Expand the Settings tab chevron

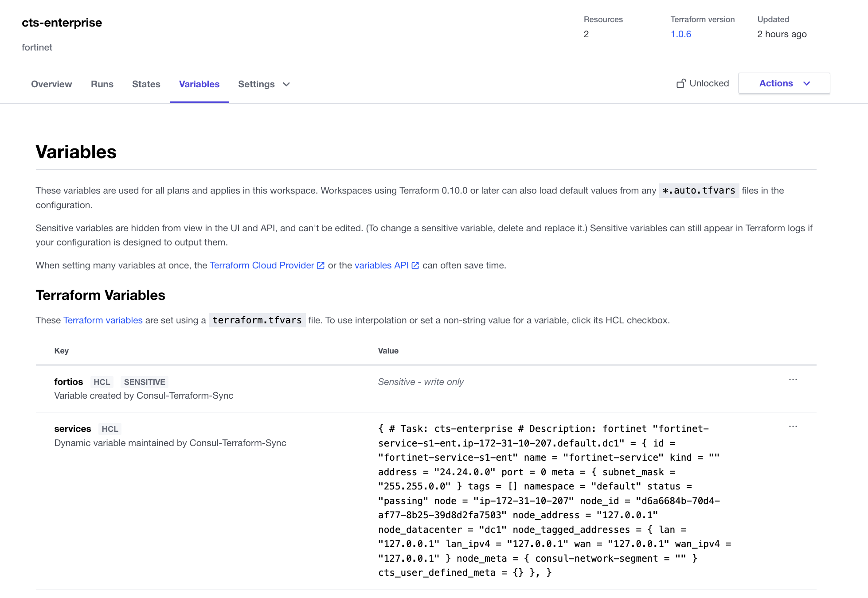(x=286, y=84)
